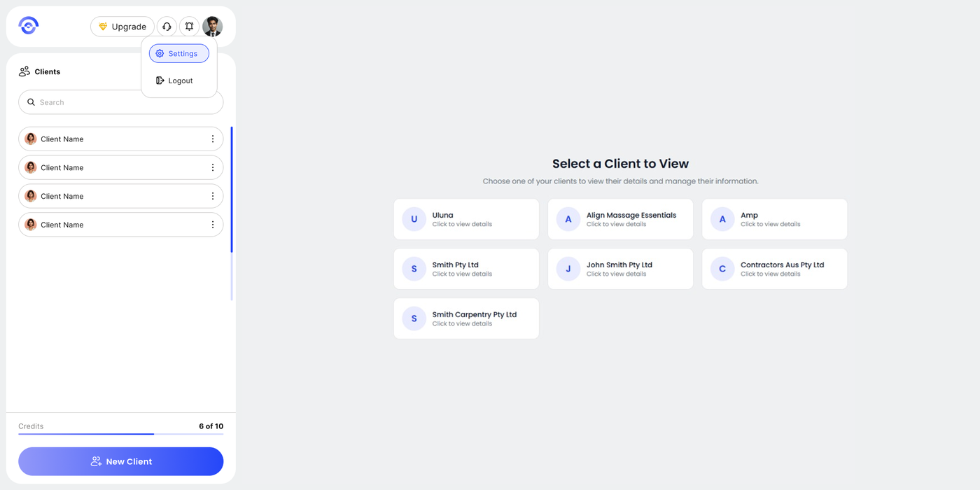
Task: Select the Smith Carpentry Pty Ltd card
Action: coord(466,318)
